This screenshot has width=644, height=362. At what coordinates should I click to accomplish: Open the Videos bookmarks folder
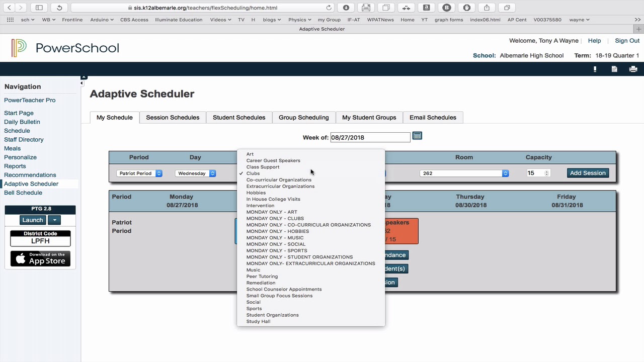[220, 20]
